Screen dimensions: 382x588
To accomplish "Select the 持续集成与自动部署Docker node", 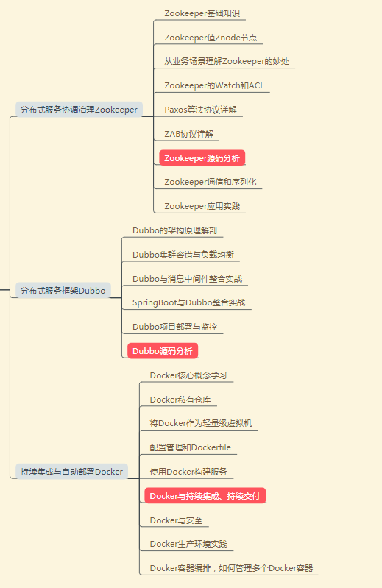I will [71, 472].
